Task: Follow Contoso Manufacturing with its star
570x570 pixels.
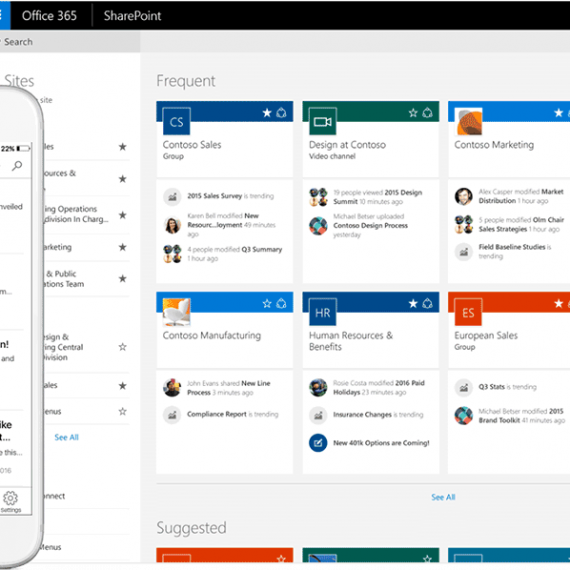Action: pos(267,303)
